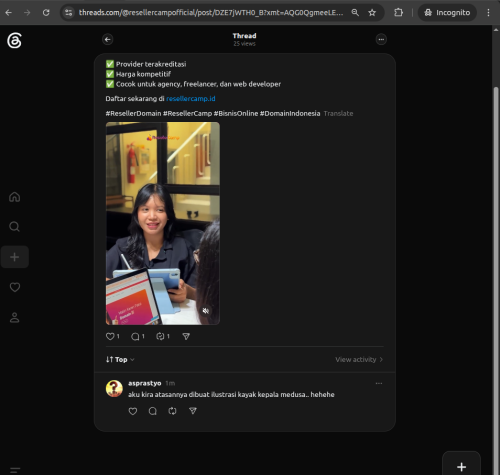The image size is (500, 475).
Task: Go back in browser history
Action: (9, 13)
